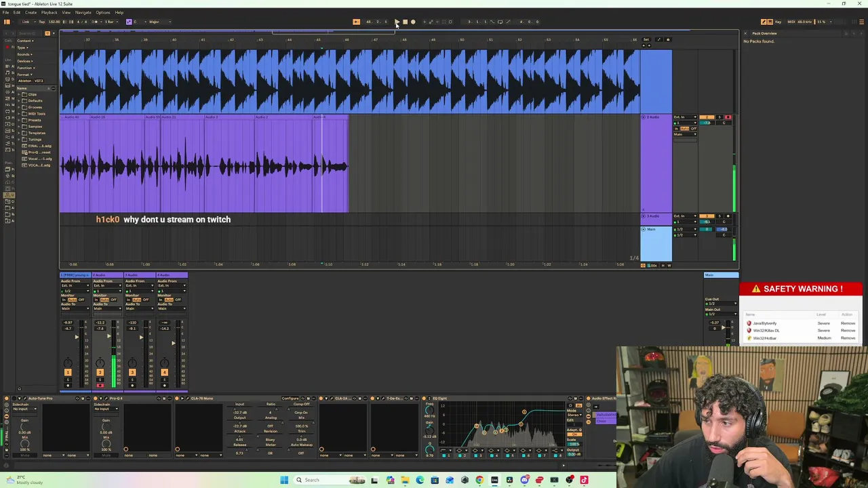
Task: Click the volume fader handle on mixer track 1
Action: click(x=77, y=337)
